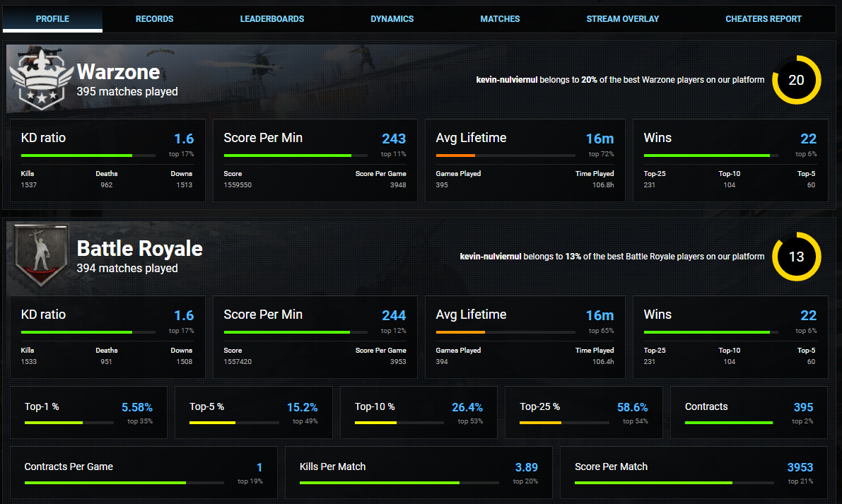Click the Warzone ranking circle showing 20
This screenshot has height=504, width=842.
pyautogui.click(x=796, y=80)
